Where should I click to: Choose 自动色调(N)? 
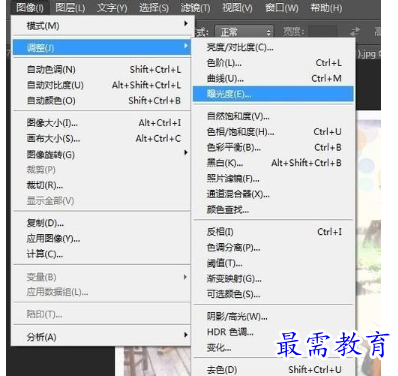pos(102,70)
